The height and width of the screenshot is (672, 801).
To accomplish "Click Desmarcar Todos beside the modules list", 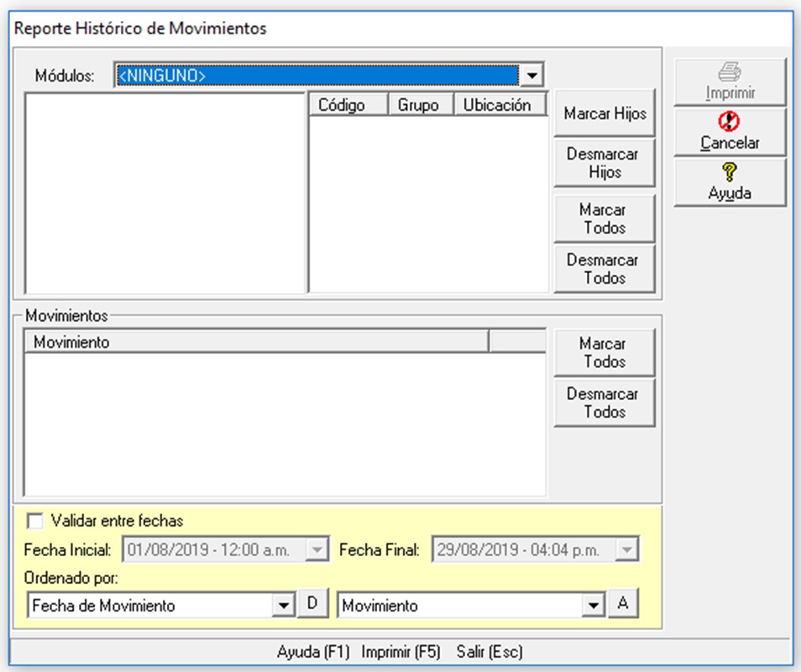I will 605,269.
